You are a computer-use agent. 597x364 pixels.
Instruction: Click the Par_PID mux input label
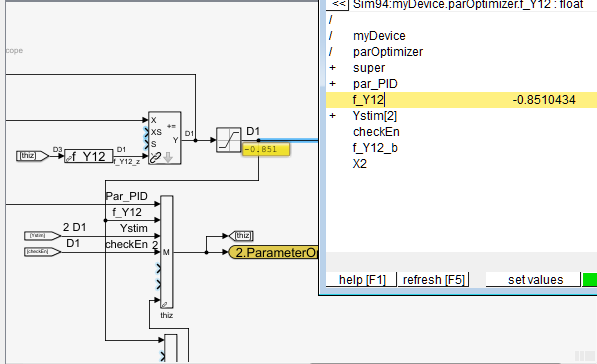(x=126, y=196)
